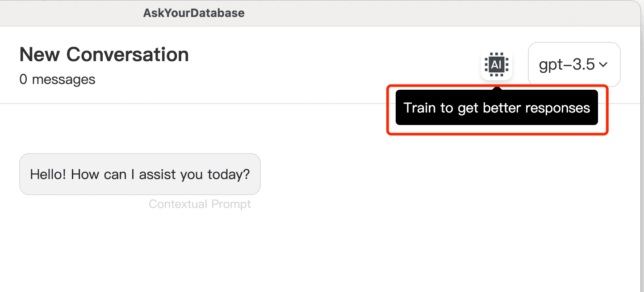Expand the model selector chevron
The image size is (644, 292).
603,64
